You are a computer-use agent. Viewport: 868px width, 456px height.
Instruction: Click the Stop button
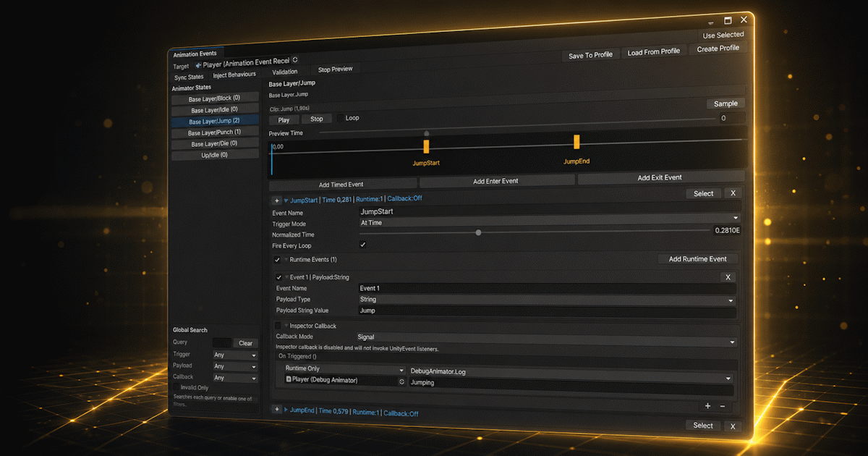(x=317, y=119)
